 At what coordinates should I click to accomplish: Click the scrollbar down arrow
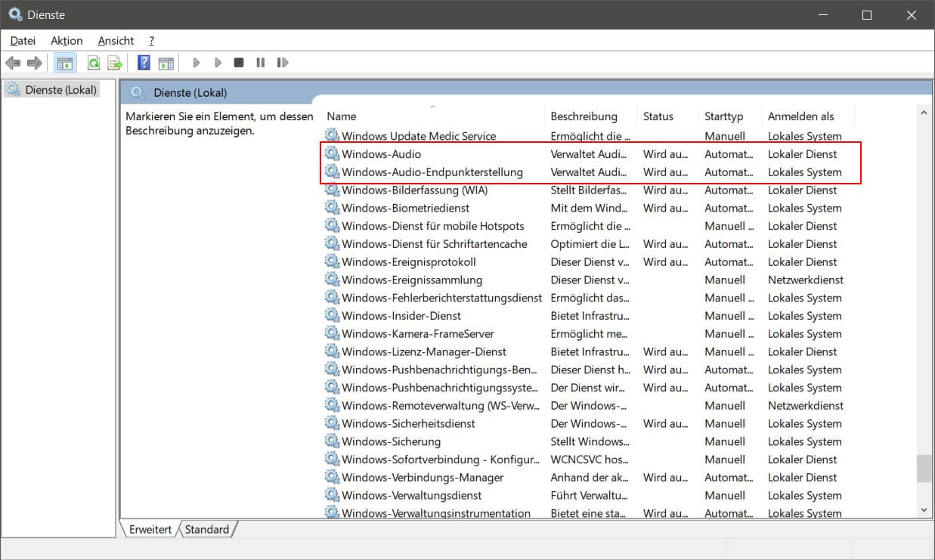point(924,509)
